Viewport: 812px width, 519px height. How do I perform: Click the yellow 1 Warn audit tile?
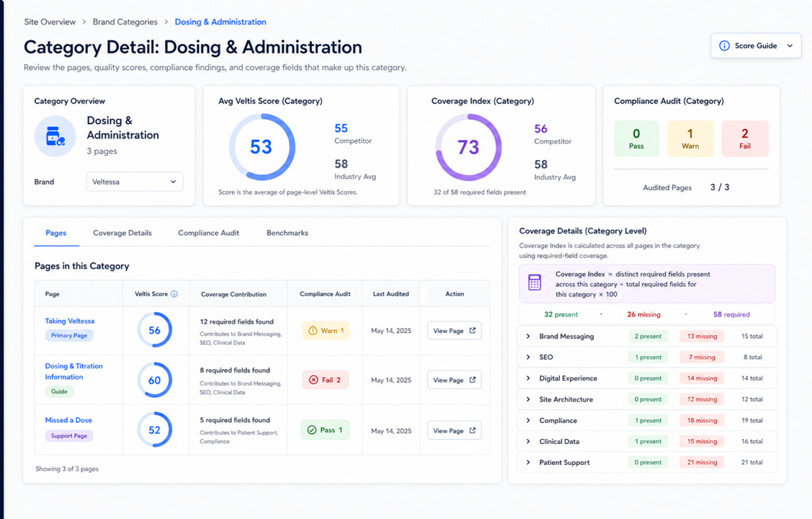click(690, 139)
